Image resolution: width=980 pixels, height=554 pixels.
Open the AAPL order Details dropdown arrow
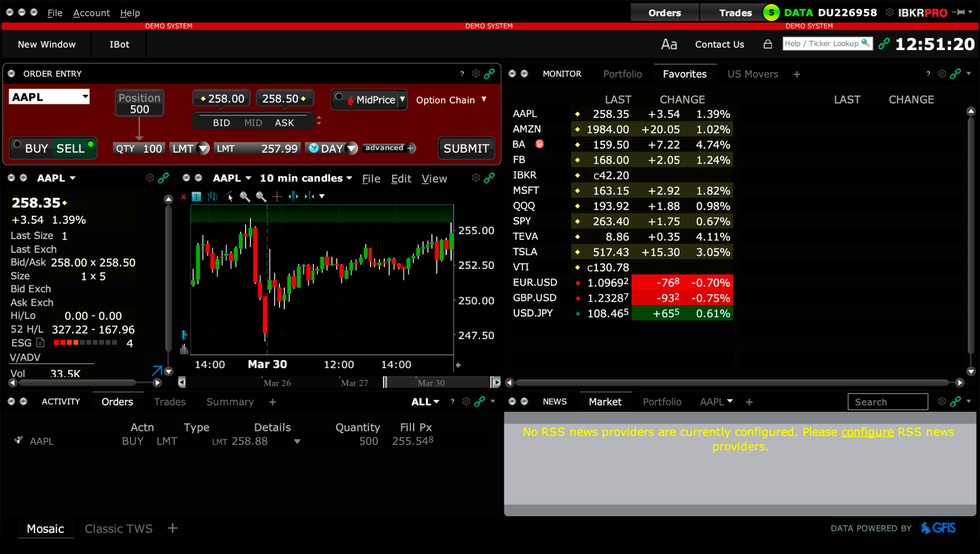click(x=297, y=441)
